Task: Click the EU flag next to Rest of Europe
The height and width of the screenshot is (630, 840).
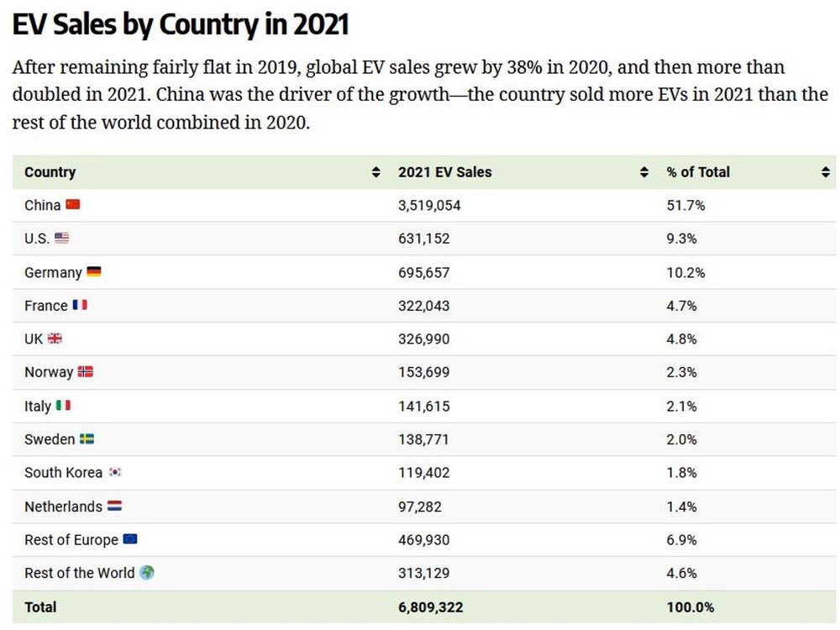Action: pyautogui.click(x=130, y=539)
